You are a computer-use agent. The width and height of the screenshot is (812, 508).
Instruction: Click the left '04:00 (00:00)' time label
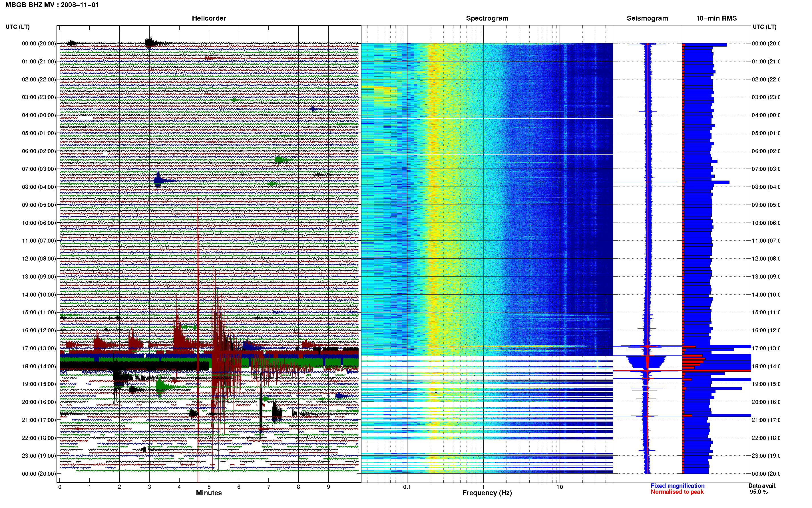click(x=39, y=115)
